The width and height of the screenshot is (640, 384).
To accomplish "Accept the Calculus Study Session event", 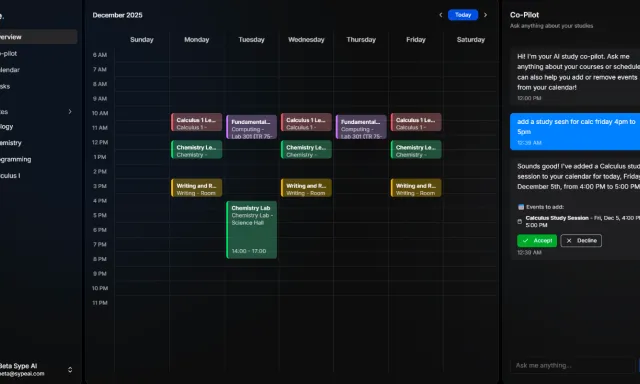I will pos(537,241).
